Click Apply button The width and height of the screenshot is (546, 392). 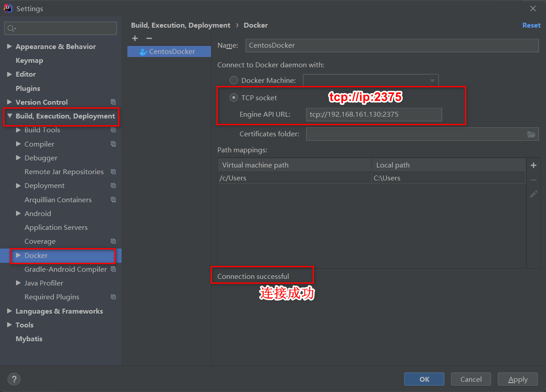click(518, 379)
